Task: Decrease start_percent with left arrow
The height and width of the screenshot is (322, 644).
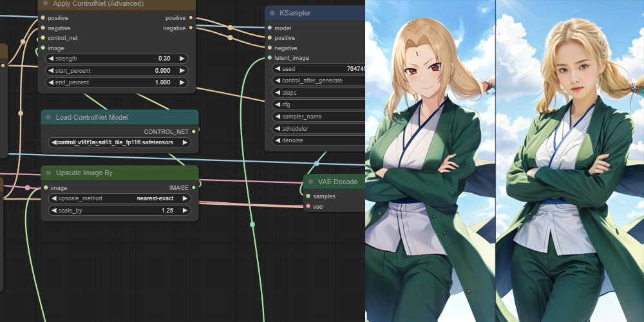Action: (51, 71)
